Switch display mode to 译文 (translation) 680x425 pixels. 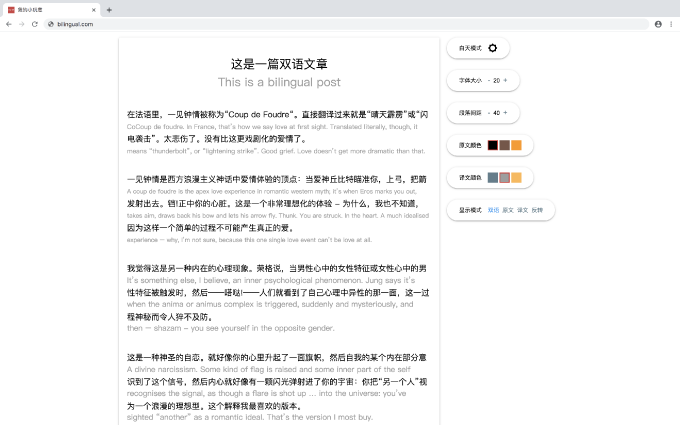523,210
